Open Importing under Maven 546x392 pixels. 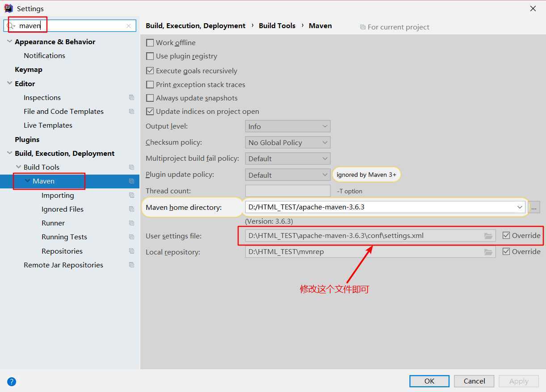(58, 195)
